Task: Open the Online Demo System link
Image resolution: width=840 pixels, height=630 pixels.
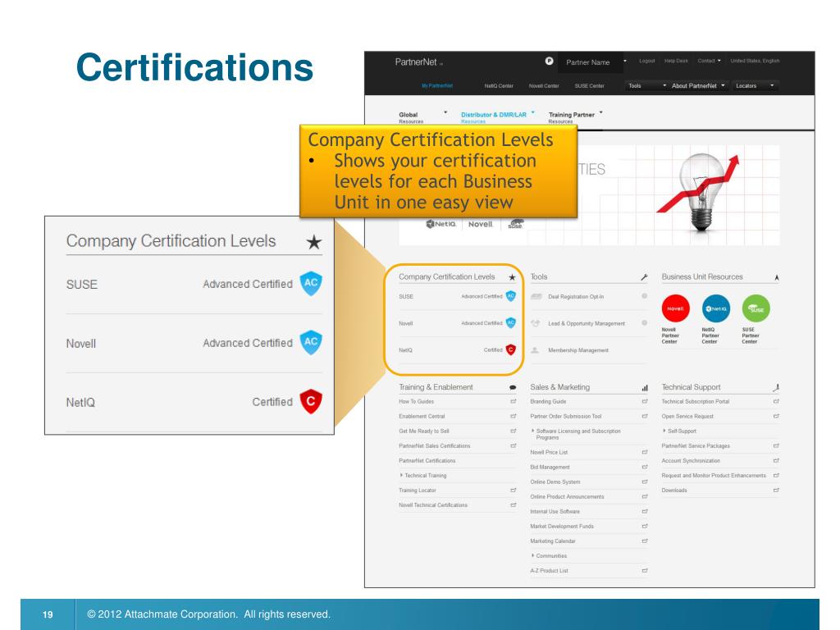Action: (x=555, y=482)
